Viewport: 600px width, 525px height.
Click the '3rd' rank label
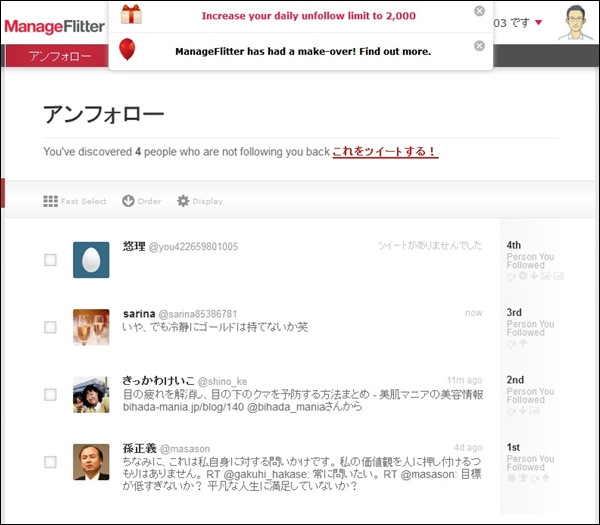514,312
